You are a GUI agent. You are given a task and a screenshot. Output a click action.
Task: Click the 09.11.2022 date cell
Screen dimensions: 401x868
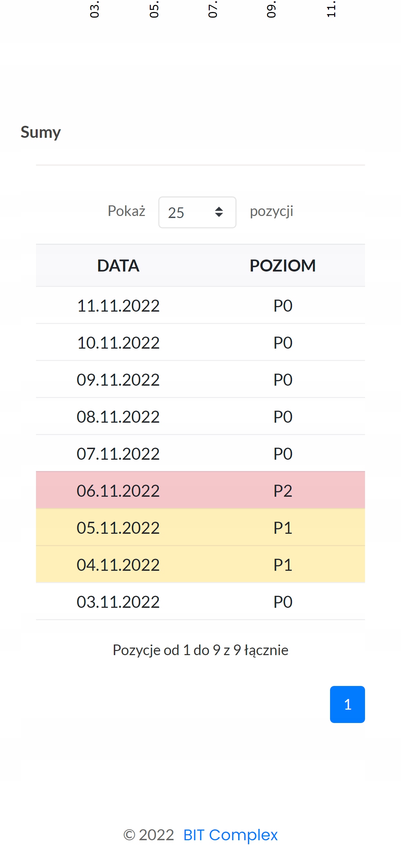click(x=118, y=379)
